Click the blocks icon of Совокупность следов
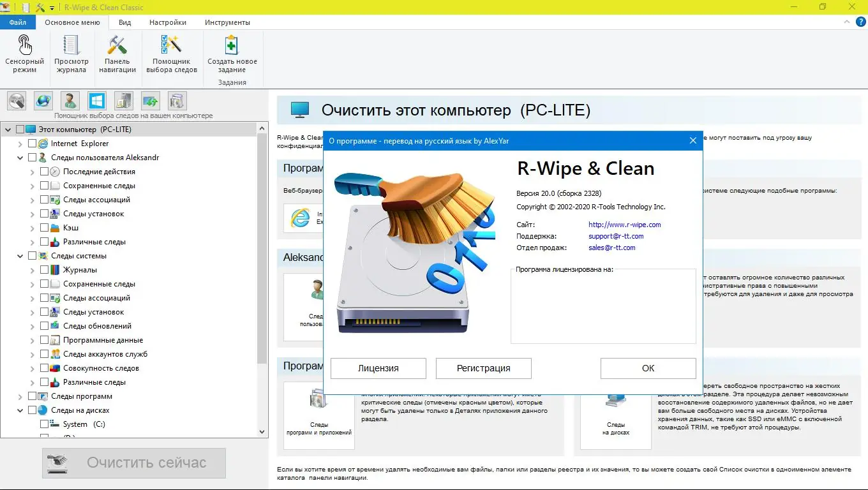The width and height of the screenshot is (868, 490). coord(55,368)
